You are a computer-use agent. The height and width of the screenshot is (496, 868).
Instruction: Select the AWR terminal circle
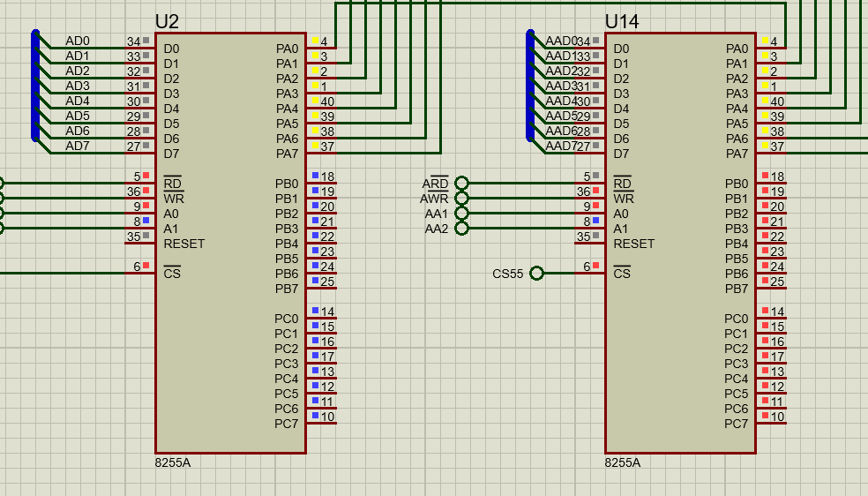461,199
